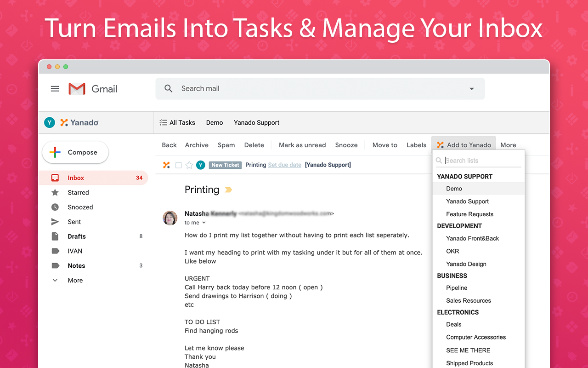Select the Printing email checkbox
Screen dimensions: 588x368
(x=178, y=165)
